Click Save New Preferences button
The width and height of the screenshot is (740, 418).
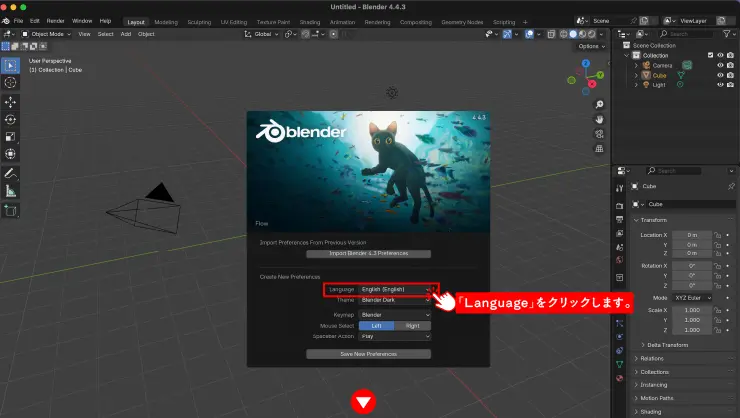pyautogui.click(x=369, y=354)
